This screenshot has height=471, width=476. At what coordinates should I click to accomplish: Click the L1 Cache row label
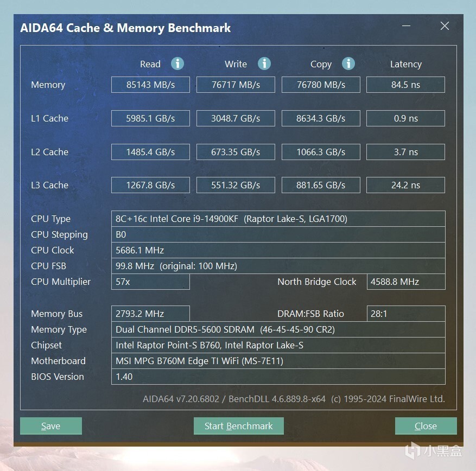point(49,118)
